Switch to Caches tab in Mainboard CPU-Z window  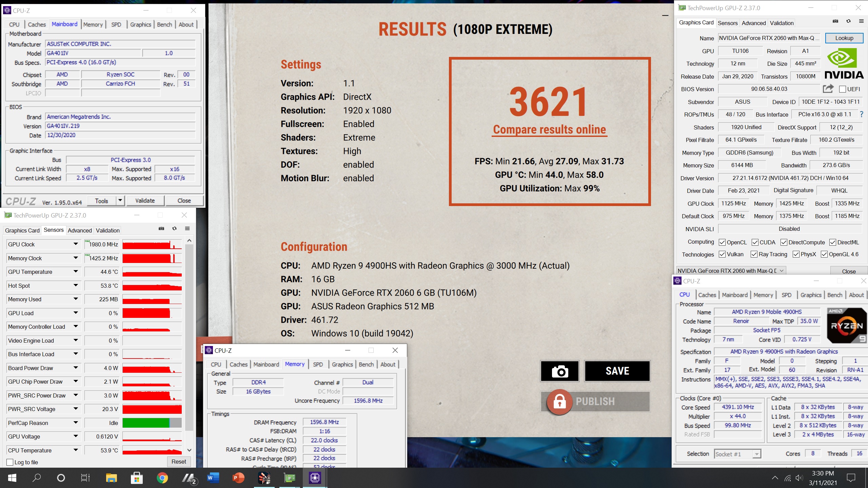tap(37, 24)
